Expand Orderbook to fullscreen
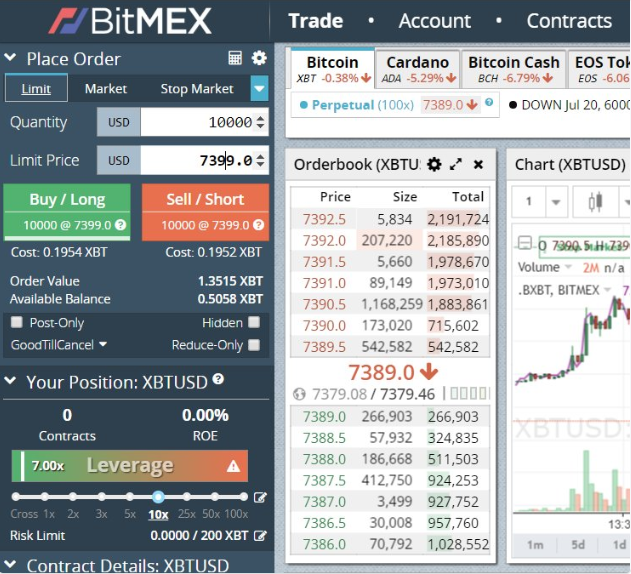 pyautogui.click(x=456, y=164)
